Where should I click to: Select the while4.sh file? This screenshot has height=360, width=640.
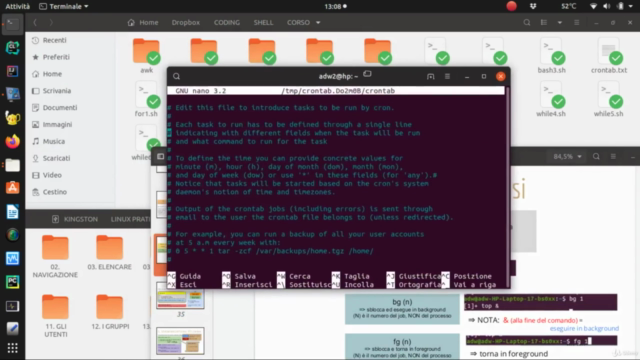pyautogui.click(x=551, y=99)
